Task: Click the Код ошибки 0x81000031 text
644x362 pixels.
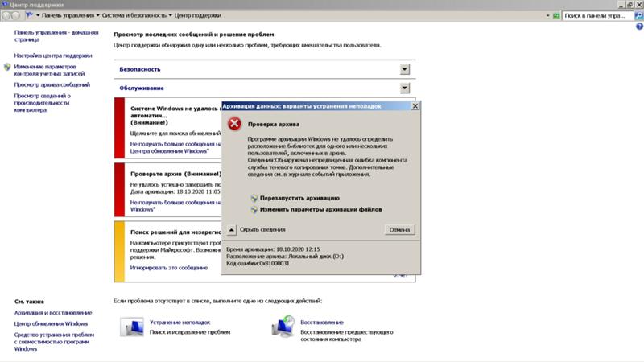Action: [258, 264]
